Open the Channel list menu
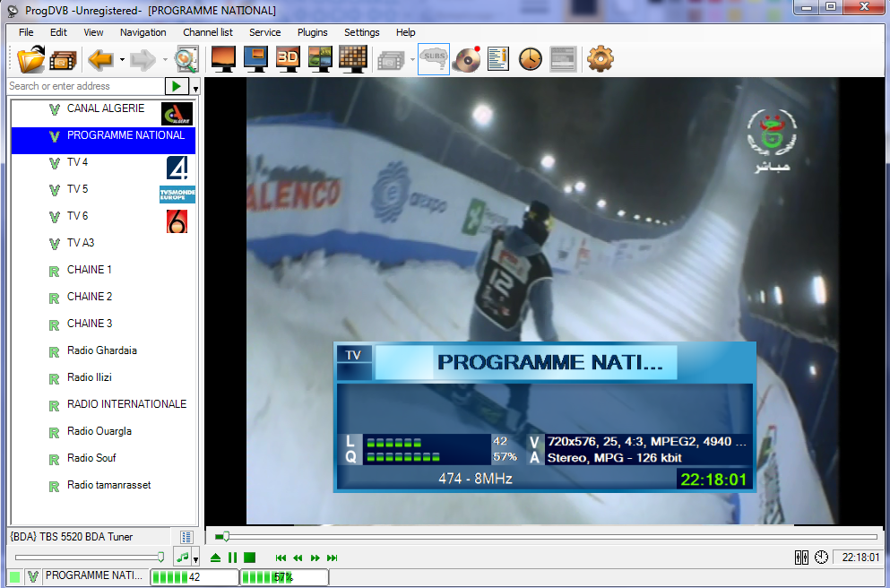The image size is (890, 588). point(208,32)
